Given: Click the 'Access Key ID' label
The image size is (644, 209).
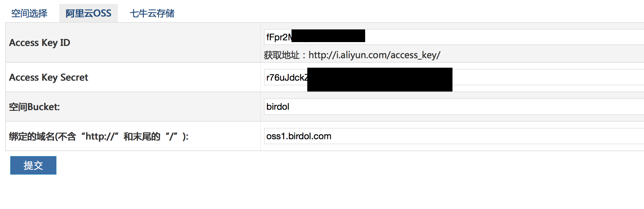Looking at the screenshot, I should pos(40,42).
